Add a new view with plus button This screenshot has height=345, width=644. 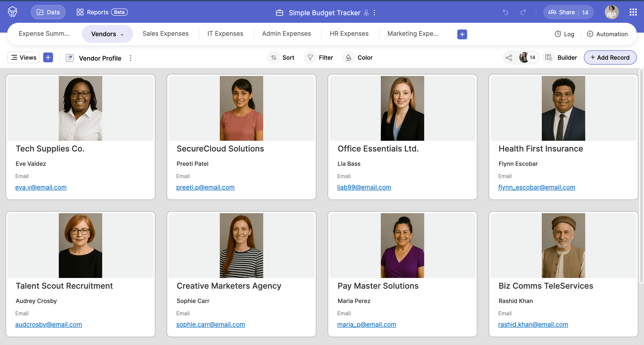click(x=48, y=58)
